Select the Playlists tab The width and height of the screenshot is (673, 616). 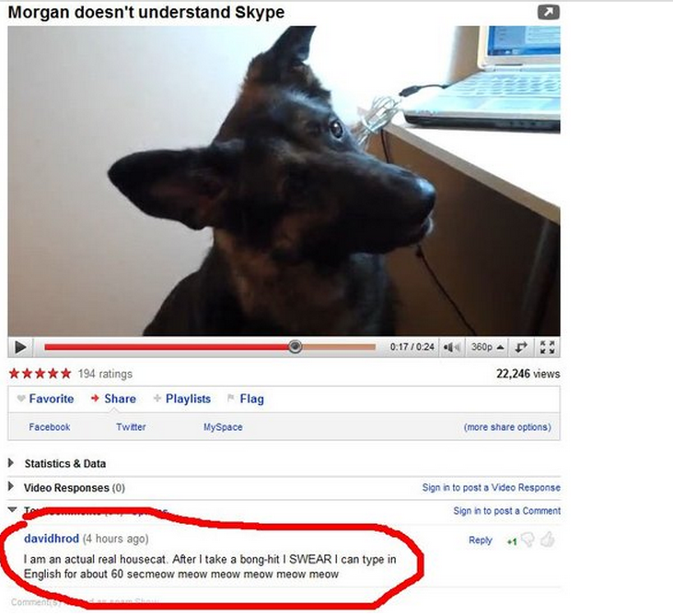[182, 399]
